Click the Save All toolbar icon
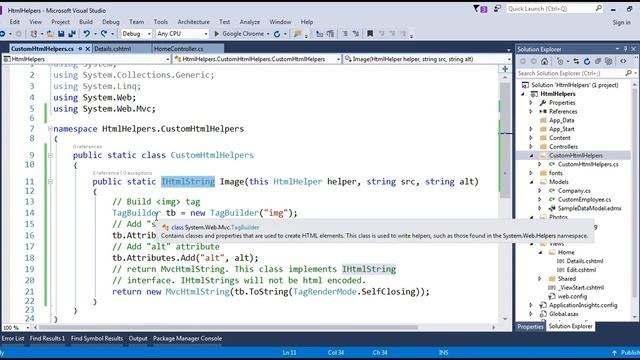This screenshot has height=360, width=640. pos(72,34)
